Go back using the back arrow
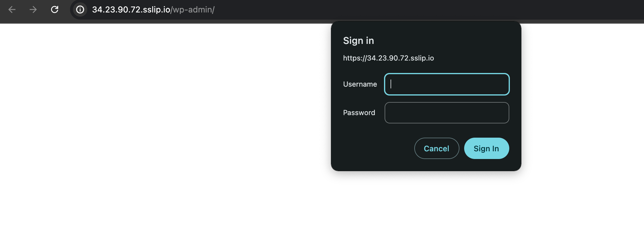Screen dimensions: 644x248 point(12,10)
